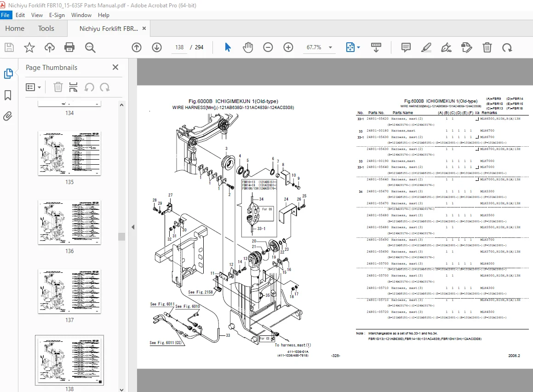Click the 'Parts Name' column header
This screenshot has width=533, height=392.
click(403, 113)
